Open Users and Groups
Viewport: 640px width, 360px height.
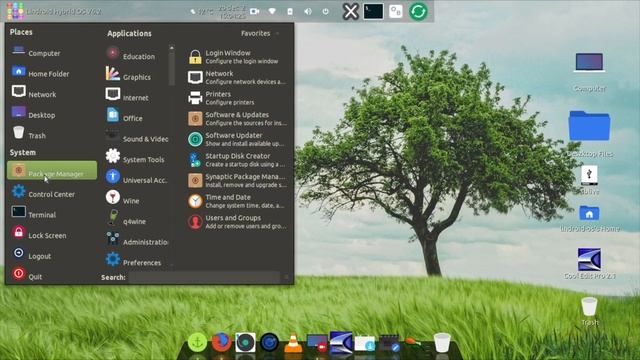237,221
